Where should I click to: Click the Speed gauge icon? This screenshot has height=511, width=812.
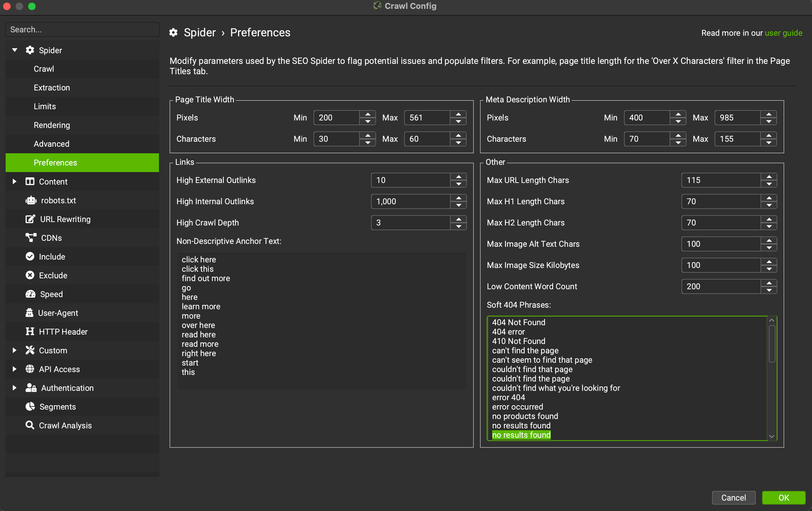(x=30, y=294)
